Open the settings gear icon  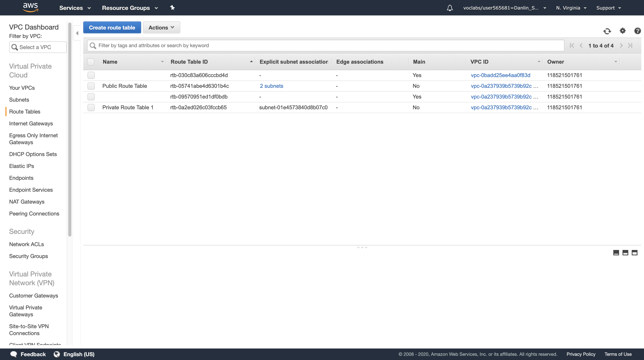pos(623,31)
